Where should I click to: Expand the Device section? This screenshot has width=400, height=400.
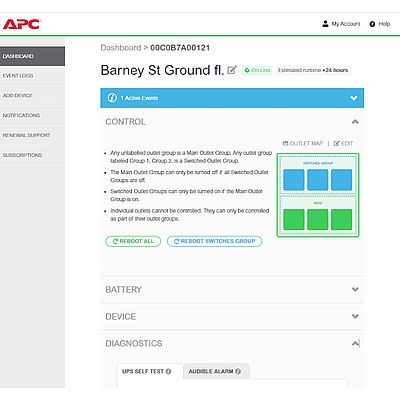[355, 316]
